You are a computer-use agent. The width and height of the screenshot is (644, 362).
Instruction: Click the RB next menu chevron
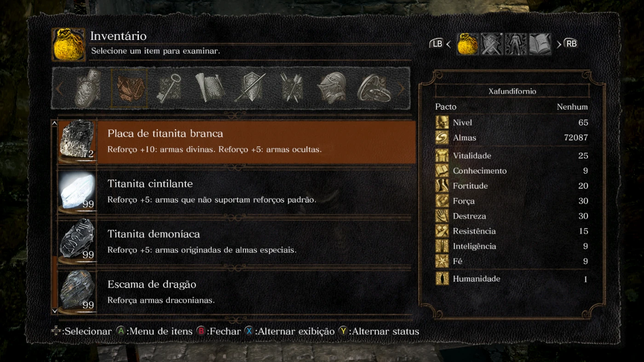559,45
